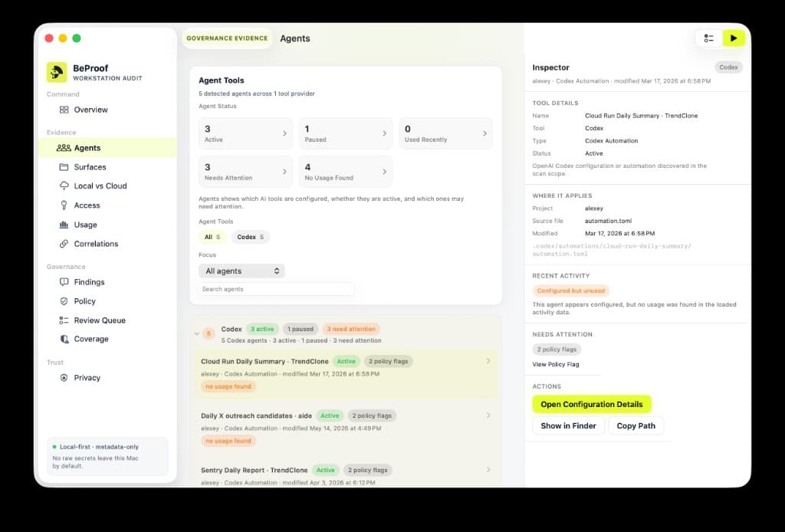Image resolution: width=785 pixels, height=532 pixels.
Task: Open the Findings page
Action: click(89, 282)
